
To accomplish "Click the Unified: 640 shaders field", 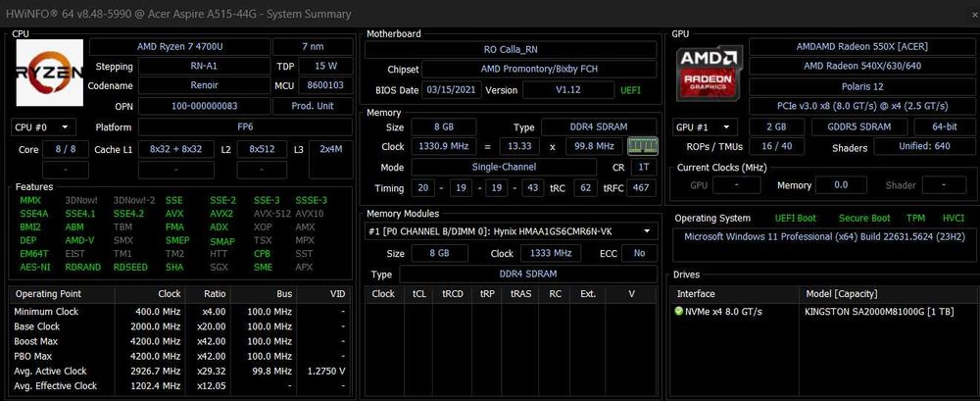I will pyautogui.click(x=924, y=147).
